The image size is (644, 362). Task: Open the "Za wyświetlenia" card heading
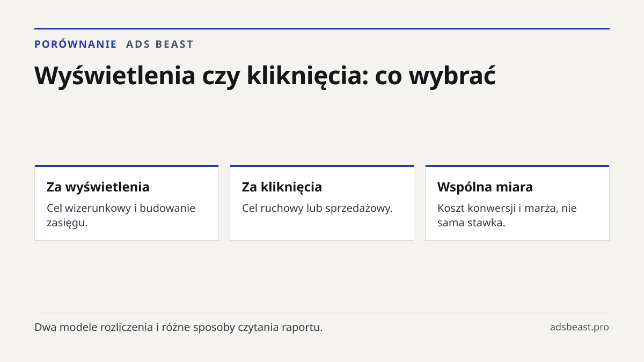pos(98,187)
